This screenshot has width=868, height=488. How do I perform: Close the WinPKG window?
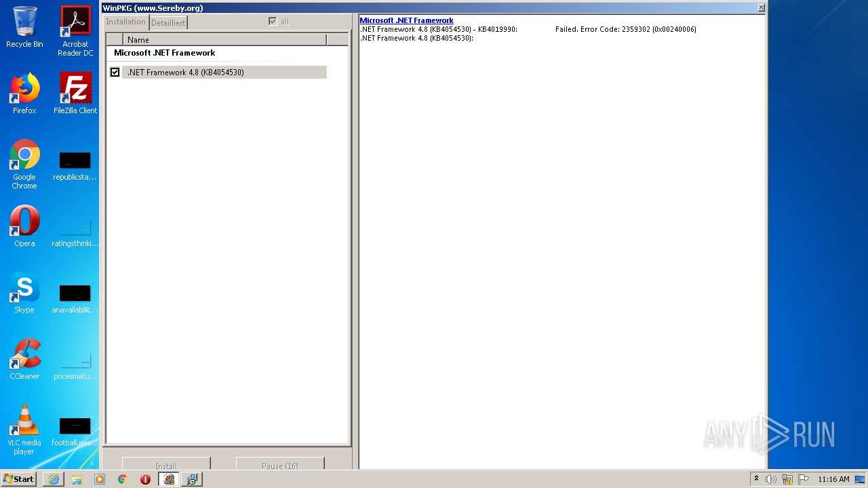(x=761, y=7)
